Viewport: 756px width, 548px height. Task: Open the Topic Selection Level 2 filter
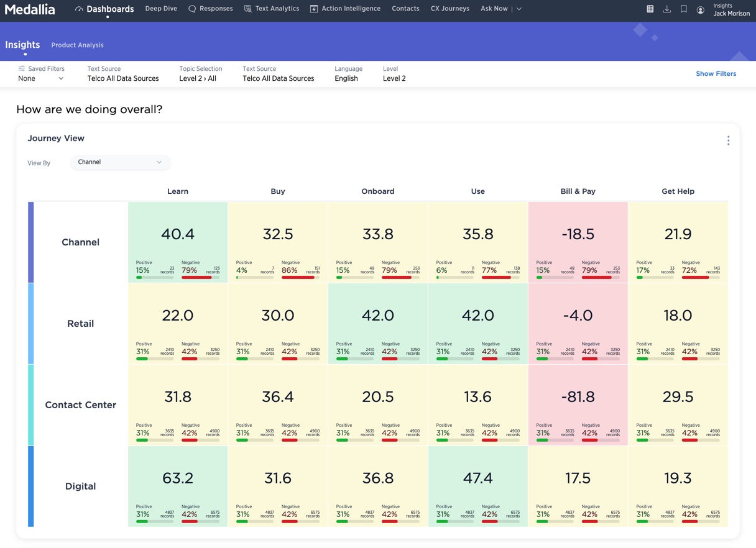point(198,78)
